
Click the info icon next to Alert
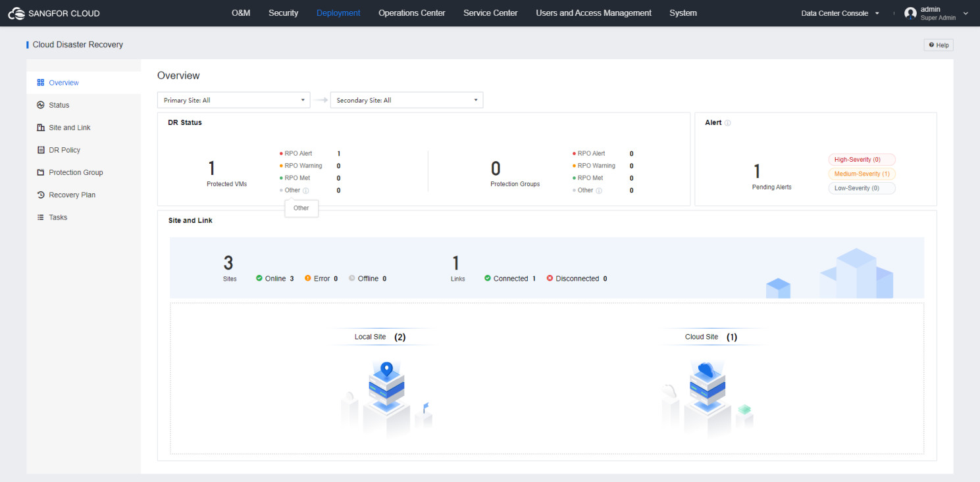point(728,123)
